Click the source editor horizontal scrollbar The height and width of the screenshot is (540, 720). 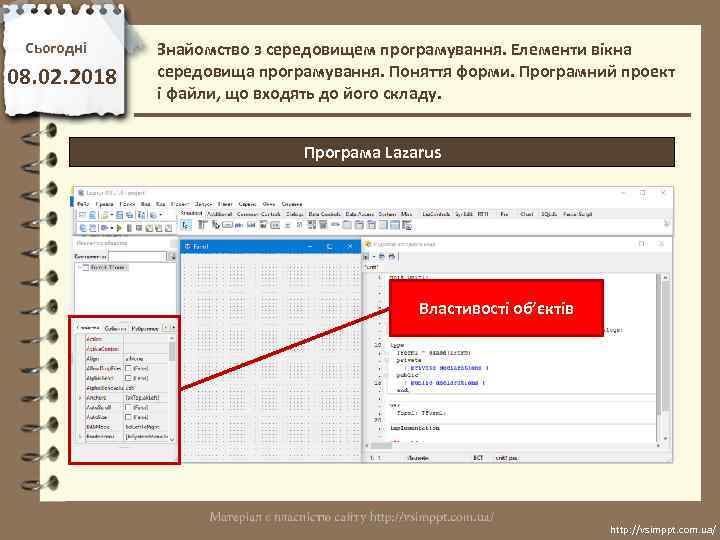click(514, 445)
